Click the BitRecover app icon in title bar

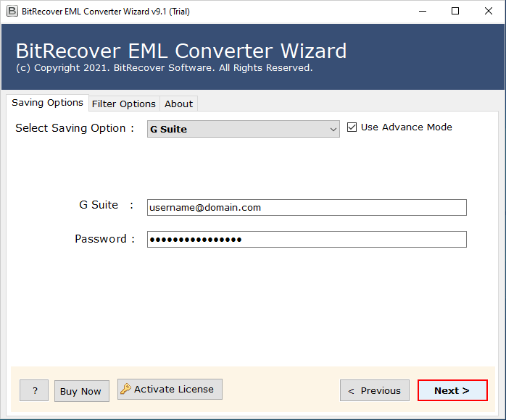pyautogui.click(x=12, y=12)
